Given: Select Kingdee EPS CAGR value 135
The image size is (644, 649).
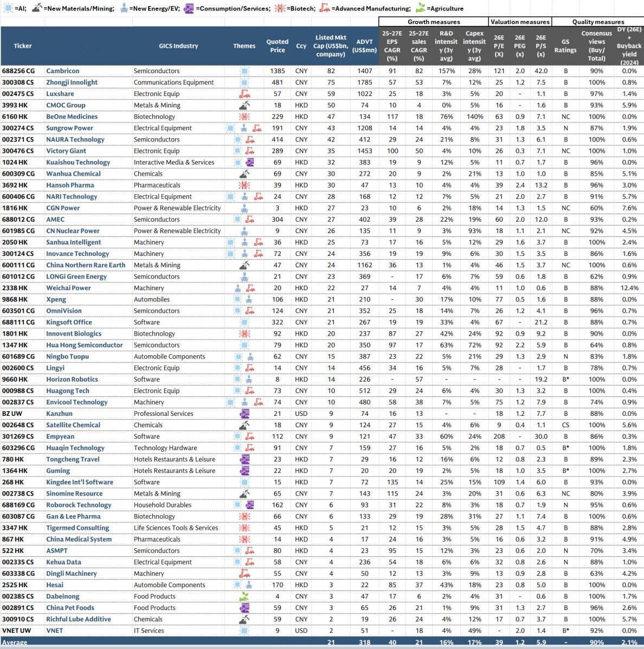Looking at the screenshot, I should point(392,482).
